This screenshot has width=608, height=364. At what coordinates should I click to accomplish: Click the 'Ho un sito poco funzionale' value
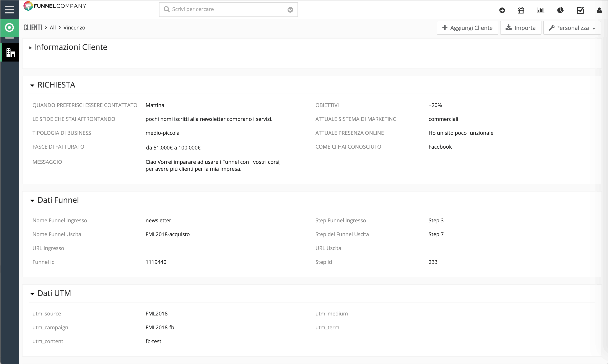pyautogui.click(x=461, y=133)
